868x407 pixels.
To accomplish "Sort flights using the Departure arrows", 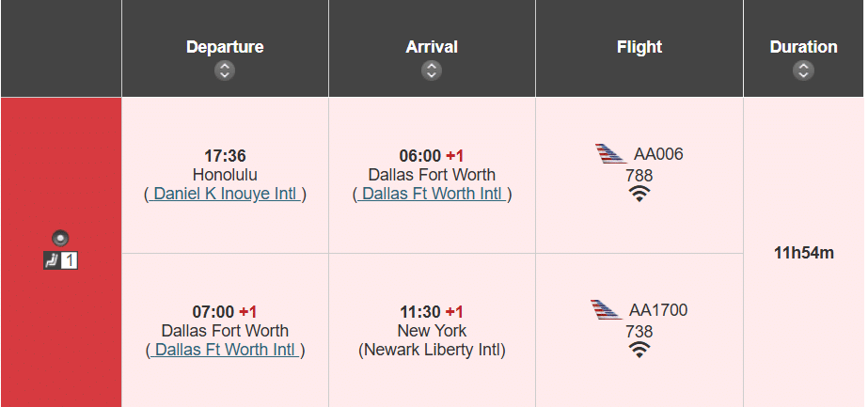I will click(x=225, y=70).
